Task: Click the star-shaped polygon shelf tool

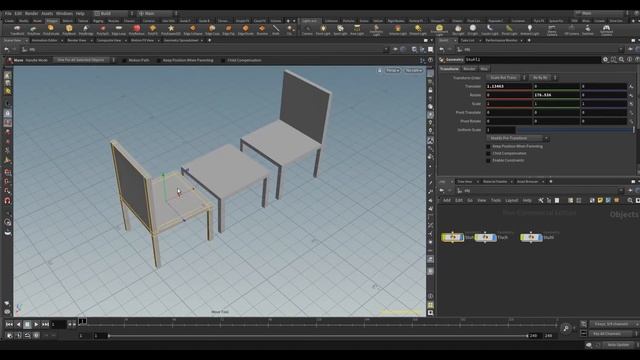Action: click(x=171, y=29)
